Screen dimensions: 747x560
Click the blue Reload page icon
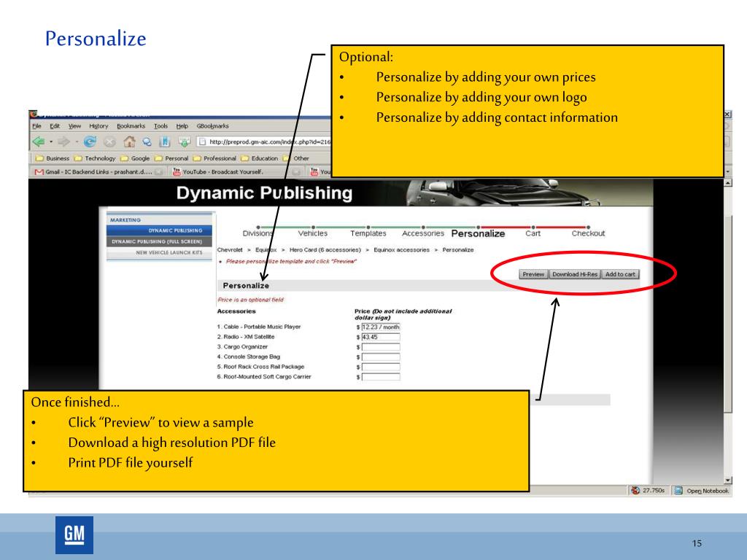tap(90, 141)
